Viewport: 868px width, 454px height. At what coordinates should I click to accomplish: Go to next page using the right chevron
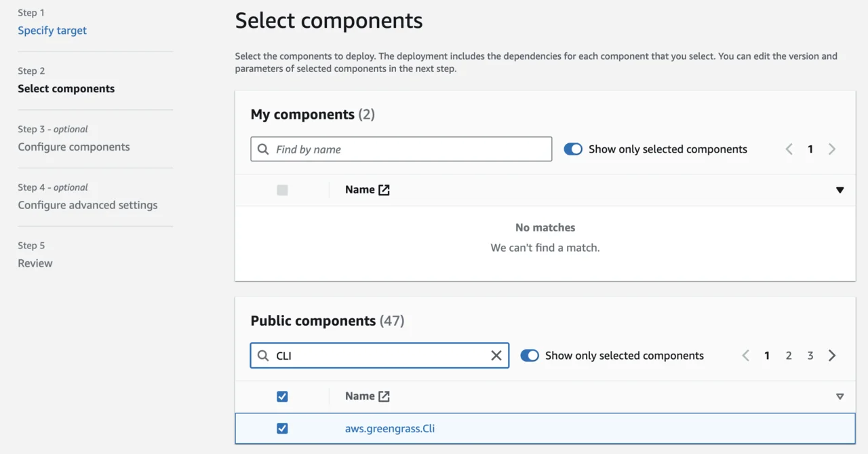832,355
